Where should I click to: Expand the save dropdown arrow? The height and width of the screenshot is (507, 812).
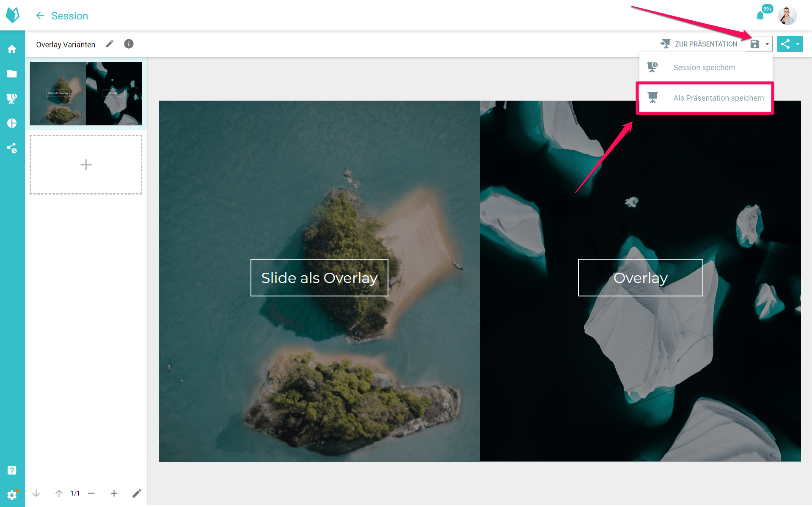(767, 44)
